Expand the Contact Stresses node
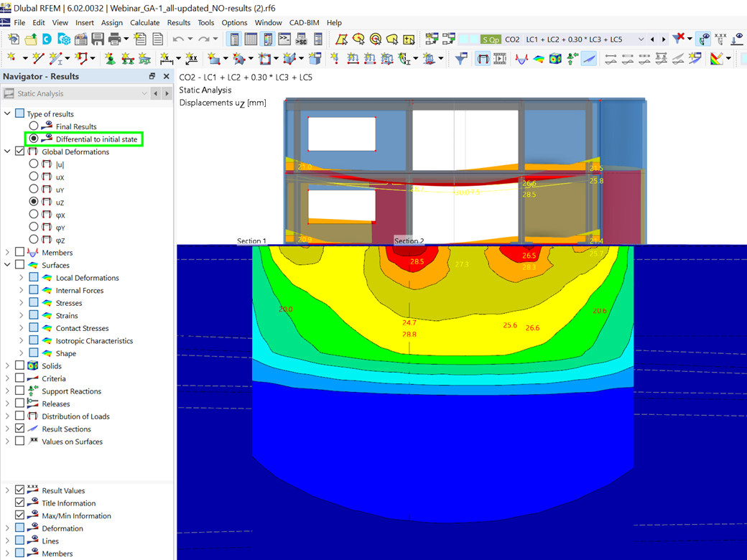Viewport: 747px width, 560px height. [21, 327]
